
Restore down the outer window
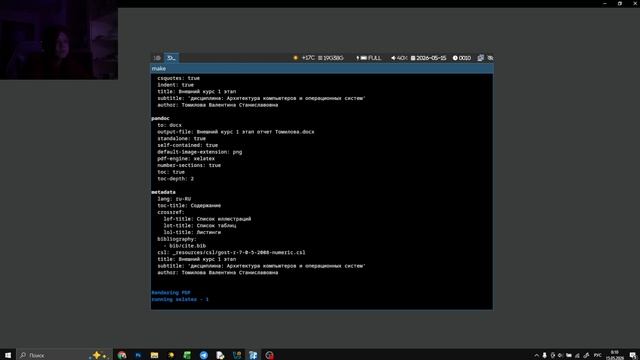point(620,3)
